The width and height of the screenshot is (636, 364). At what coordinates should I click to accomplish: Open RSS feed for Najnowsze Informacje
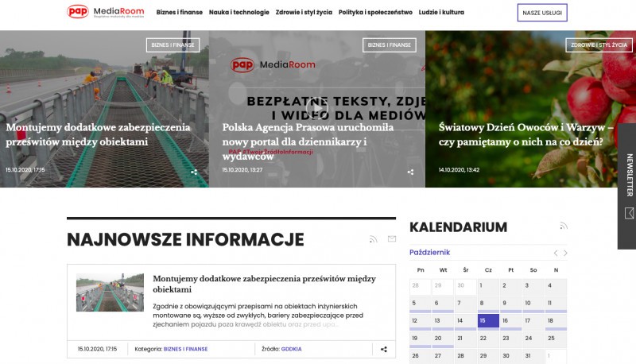pyautogui.click(x=374, y=239)
